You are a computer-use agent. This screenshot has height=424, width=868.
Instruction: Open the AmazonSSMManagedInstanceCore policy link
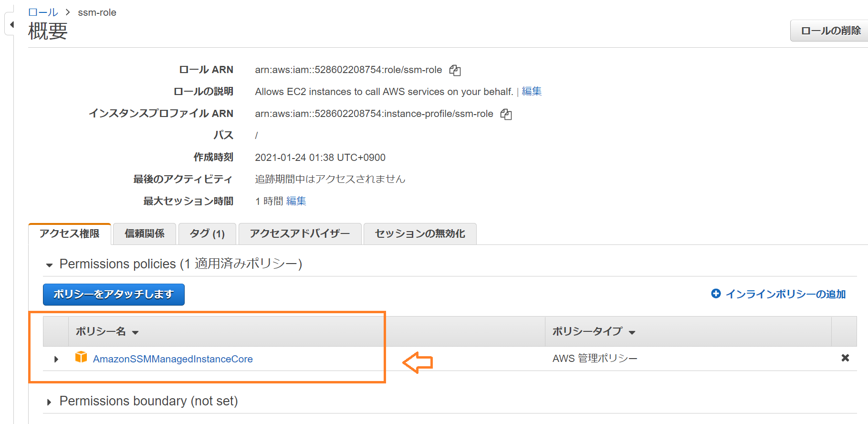[x=173, y=359]
